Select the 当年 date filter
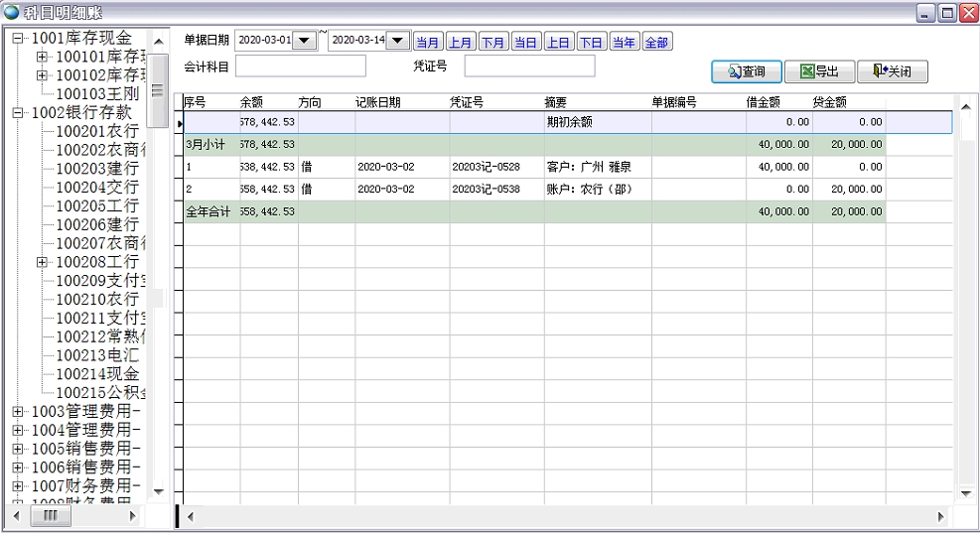Image resolution: width=980 pixels, height=534 pixels. coord(624,42)
